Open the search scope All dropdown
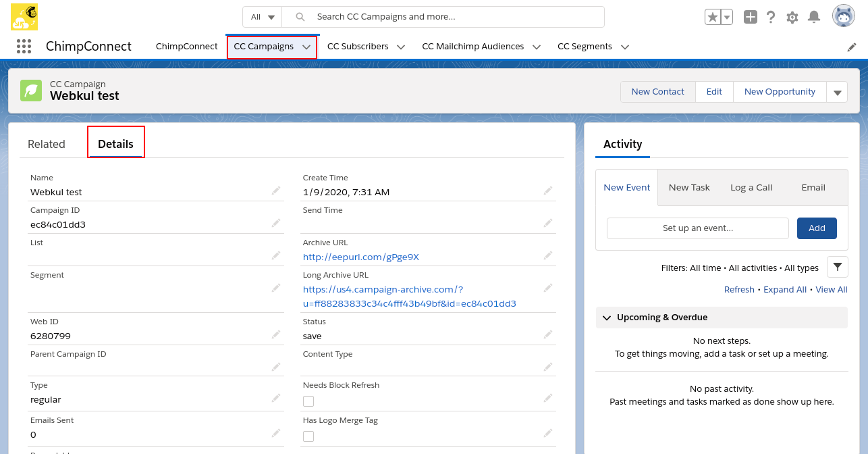The image size is (868, 454). coord(263,17)
